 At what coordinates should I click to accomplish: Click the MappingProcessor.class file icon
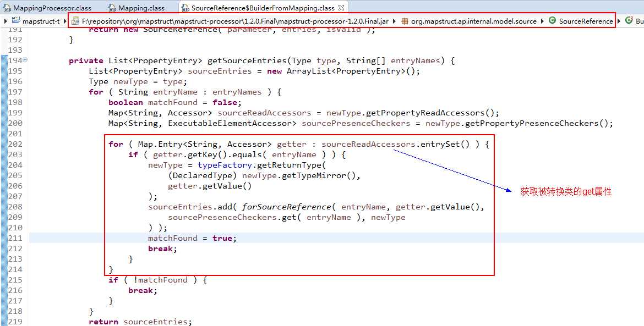7,8
